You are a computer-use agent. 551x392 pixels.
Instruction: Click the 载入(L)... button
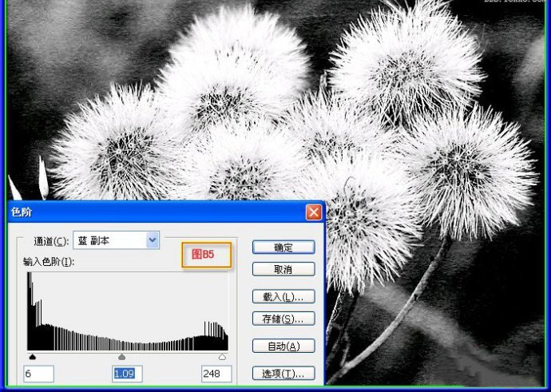[x=283, y=297]
